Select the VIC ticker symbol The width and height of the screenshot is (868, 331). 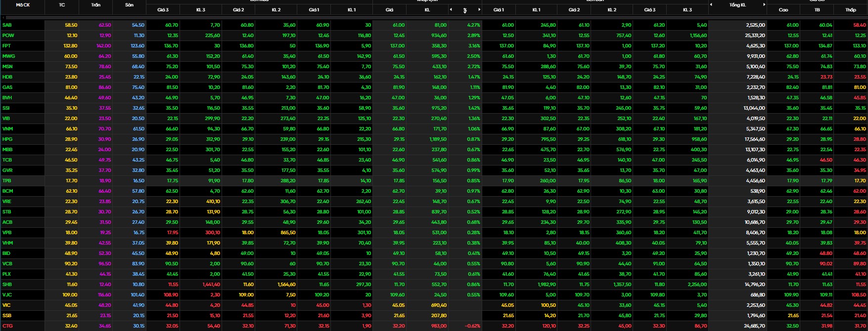tap(6, 305)
